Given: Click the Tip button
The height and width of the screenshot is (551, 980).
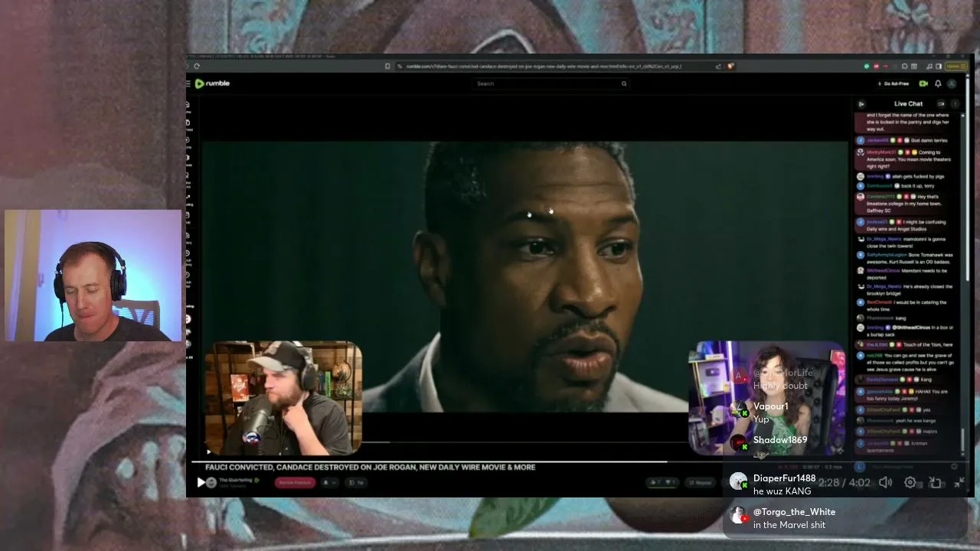Looking at the screenshot, I should (358, 482).
